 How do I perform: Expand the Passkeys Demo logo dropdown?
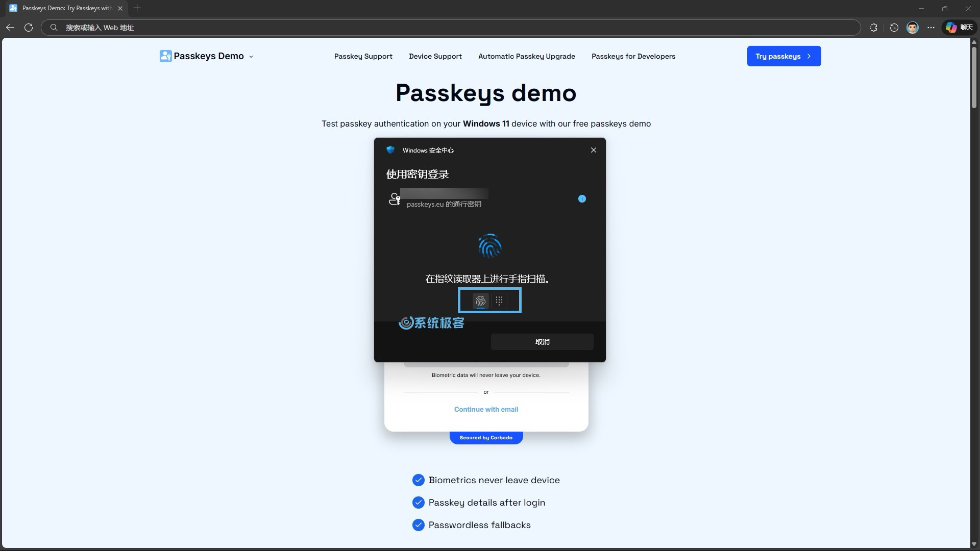tap(251, 57)
